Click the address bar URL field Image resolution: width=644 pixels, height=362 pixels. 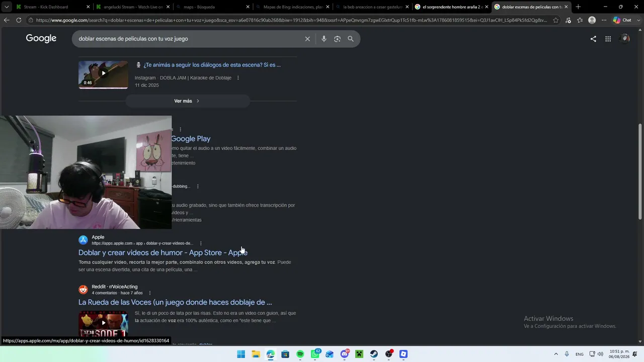(291, 20)
